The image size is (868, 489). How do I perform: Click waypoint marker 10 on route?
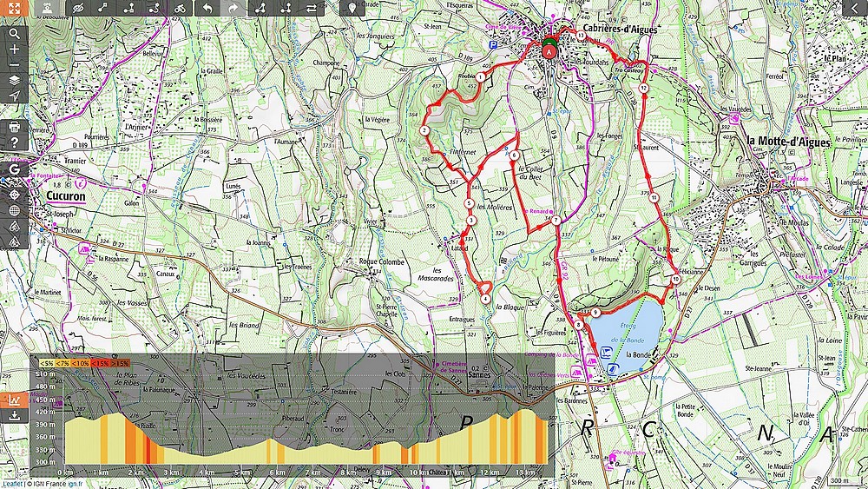point(676,280)
